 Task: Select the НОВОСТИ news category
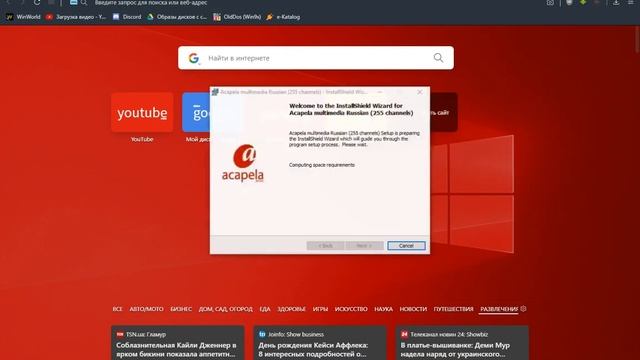click(x=413, y=309)
